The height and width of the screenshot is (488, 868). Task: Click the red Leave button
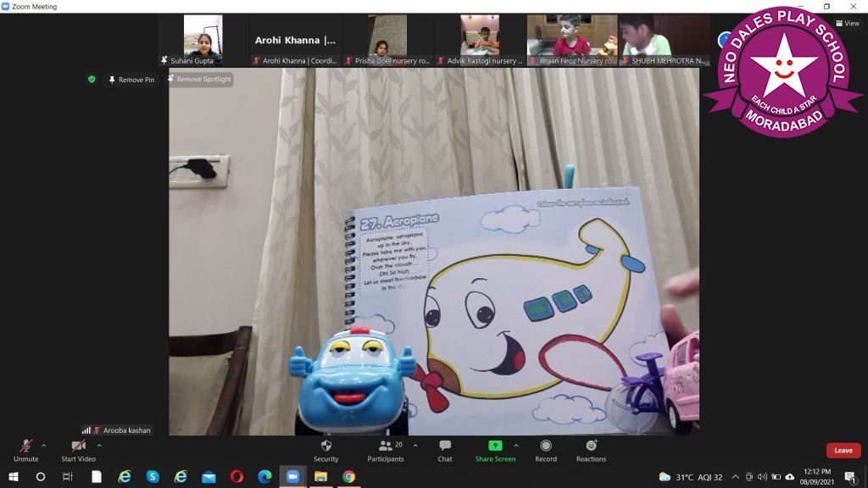pos(843,451)
